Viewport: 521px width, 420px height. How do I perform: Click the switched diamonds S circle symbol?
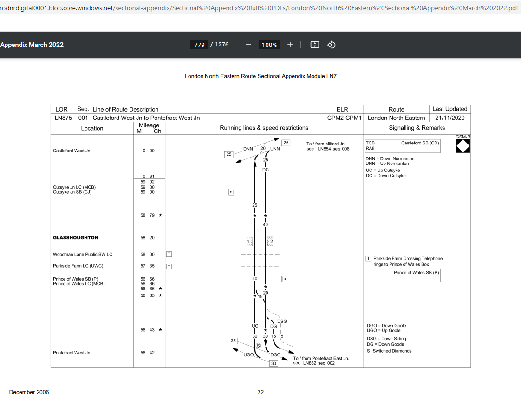pyautogui.click(x=259, y=346)
